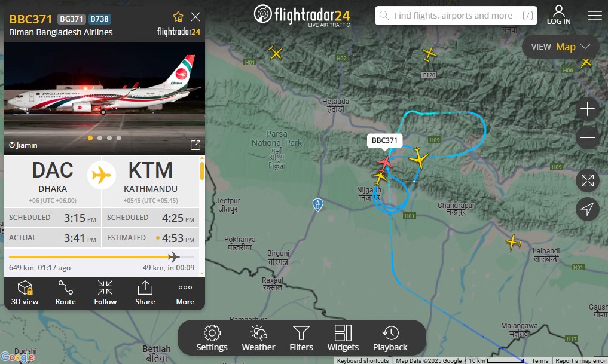This screenshot has width=608, height=364.
Task: Toggle Follow aircraft mode
Action: pos(105,293)
